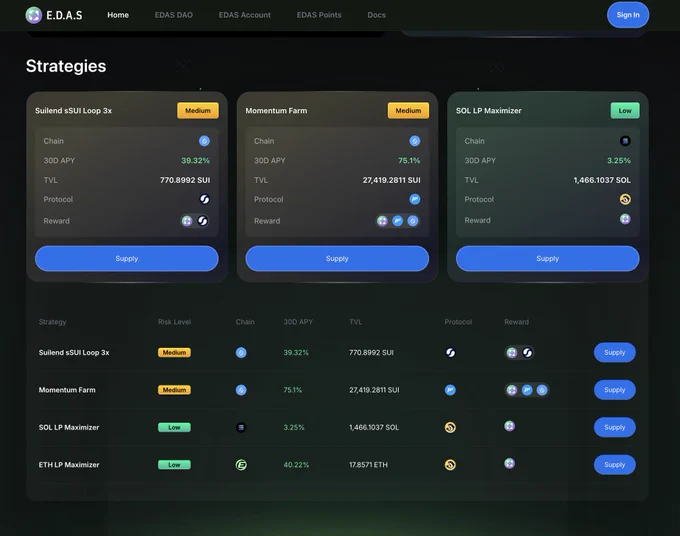Click Supply on SOL LP Maximizer card
Screen dimensions: 680x536
[547, 258]
